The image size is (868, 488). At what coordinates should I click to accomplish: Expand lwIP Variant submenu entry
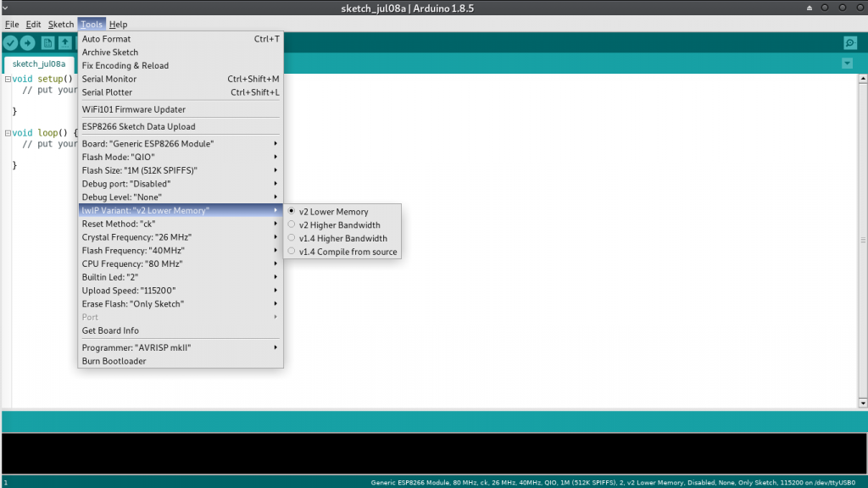tap(181, 210)
